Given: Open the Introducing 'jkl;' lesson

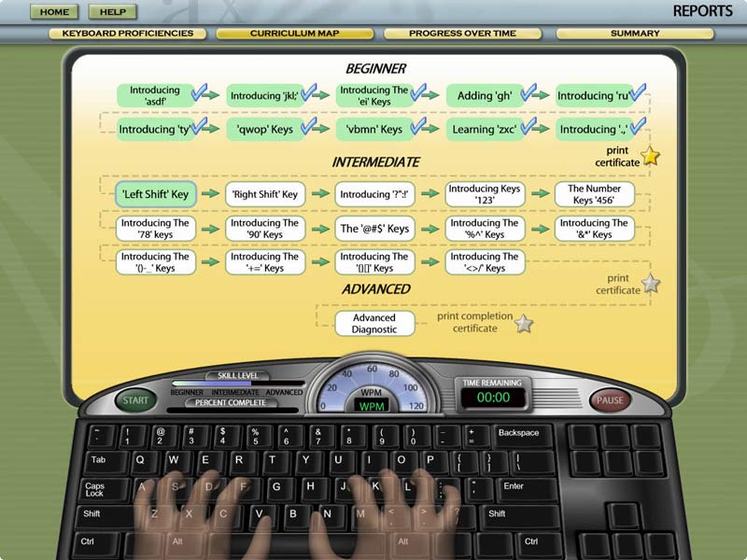Looking at the screenshot, I should pos(265,95).
